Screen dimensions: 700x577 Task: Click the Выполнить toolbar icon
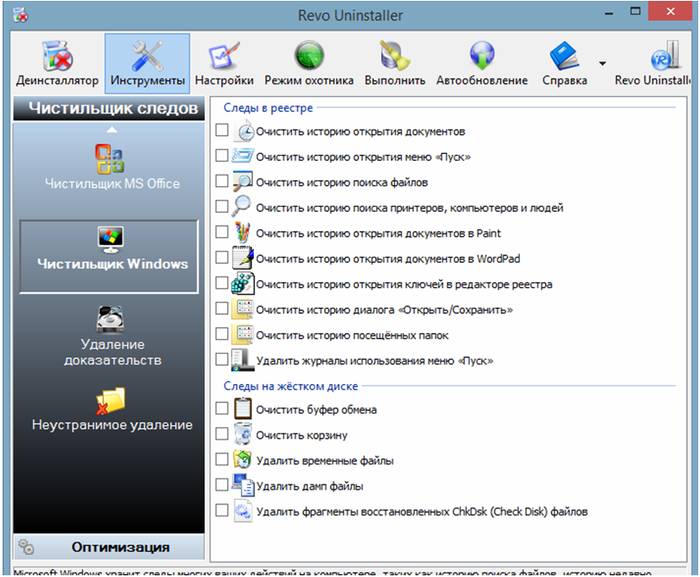(x=394, y=63)
